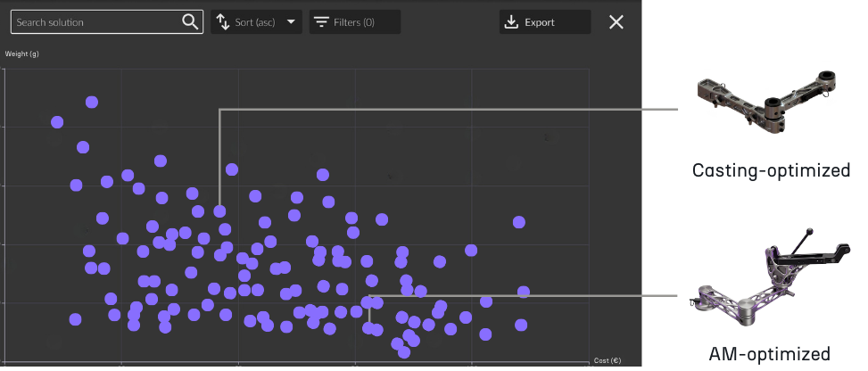Expand the sort dropdown arrow

coord(291,22)
